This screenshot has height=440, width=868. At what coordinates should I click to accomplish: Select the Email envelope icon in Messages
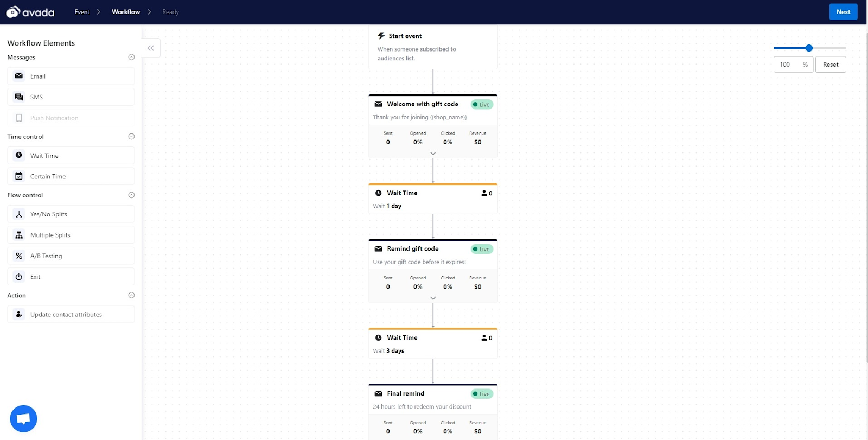click(x=19, y=76)
